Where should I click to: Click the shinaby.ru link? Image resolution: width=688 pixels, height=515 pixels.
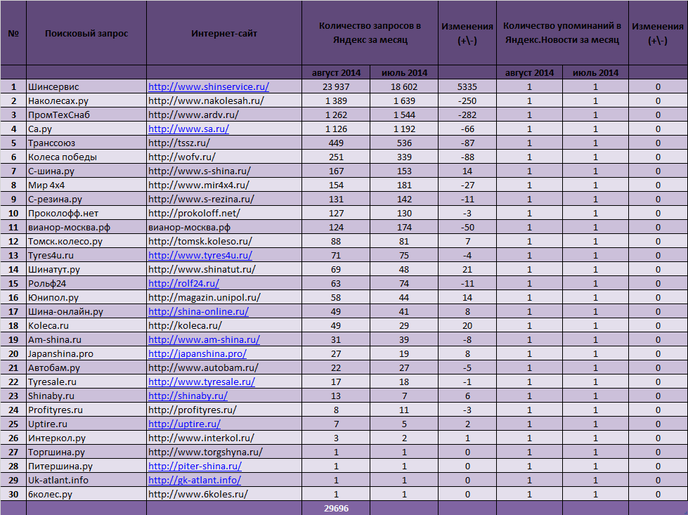pos(188,396)
